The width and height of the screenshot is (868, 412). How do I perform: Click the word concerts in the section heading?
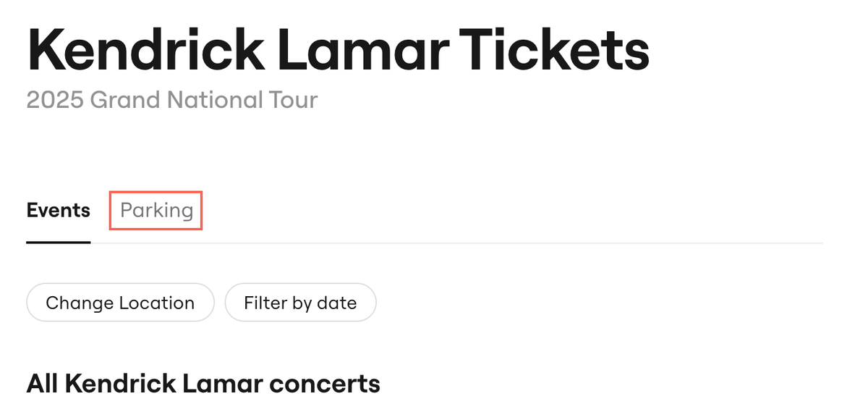coord(325,384)
